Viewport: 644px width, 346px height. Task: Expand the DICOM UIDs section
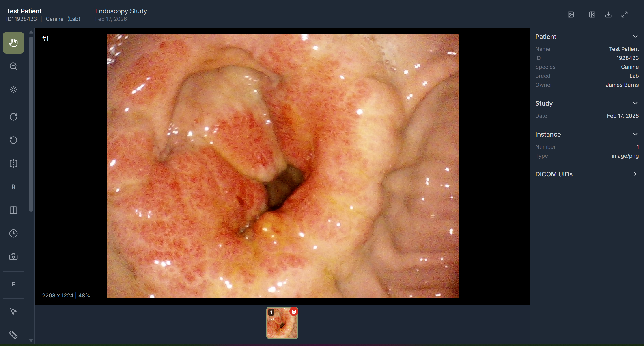click(x=635, y=174)
